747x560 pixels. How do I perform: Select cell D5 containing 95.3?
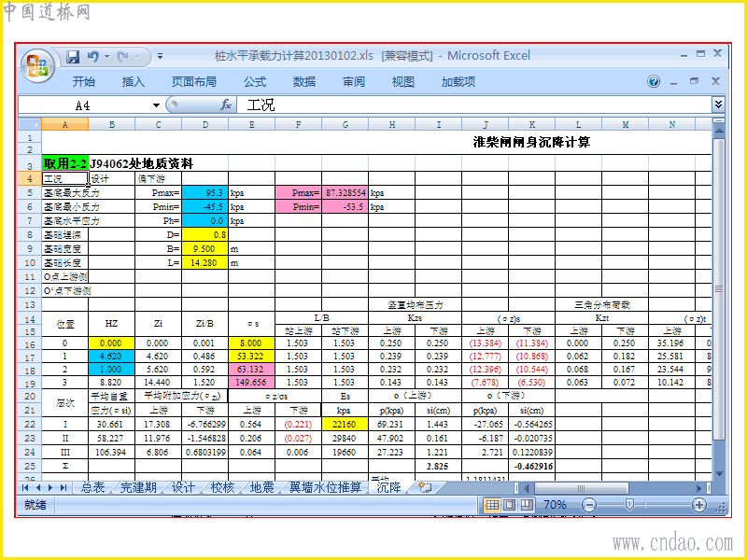pyautogui.click(x=204, y=193)
